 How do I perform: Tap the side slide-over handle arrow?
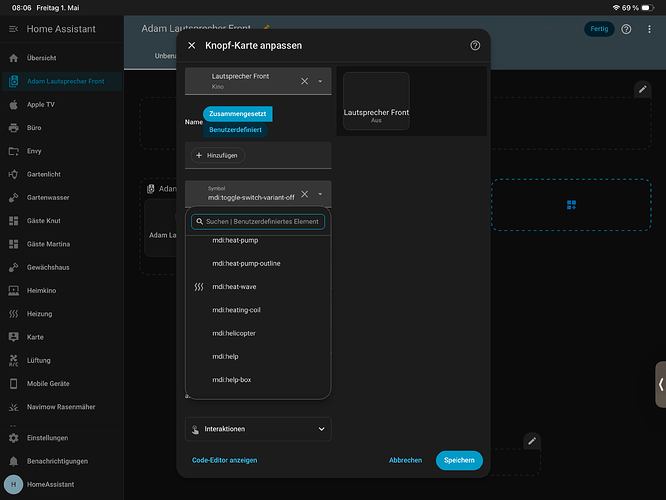[660, 384]
